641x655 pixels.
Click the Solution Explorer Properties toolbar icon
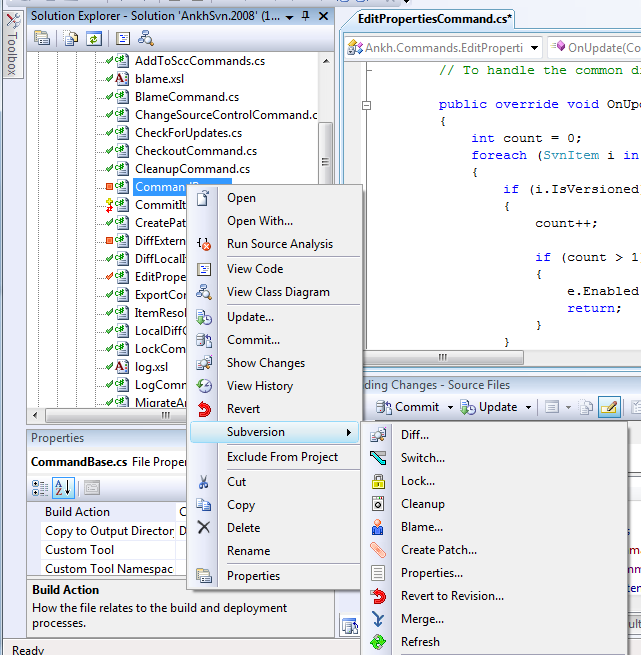[42, 38]
